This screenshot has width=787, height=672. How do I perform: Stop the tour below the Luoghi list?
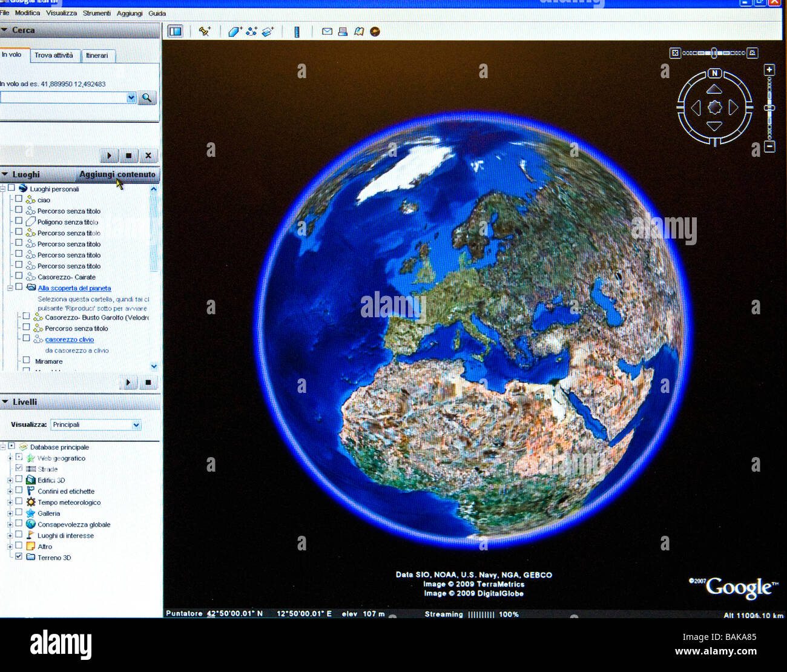coord(148,383)
